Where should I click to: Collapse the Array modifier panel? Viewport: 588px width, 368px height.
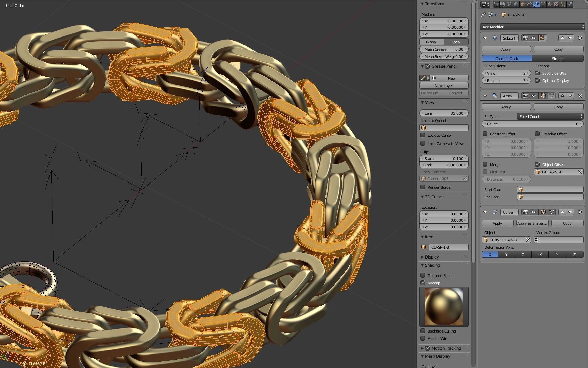coord(485,96)
